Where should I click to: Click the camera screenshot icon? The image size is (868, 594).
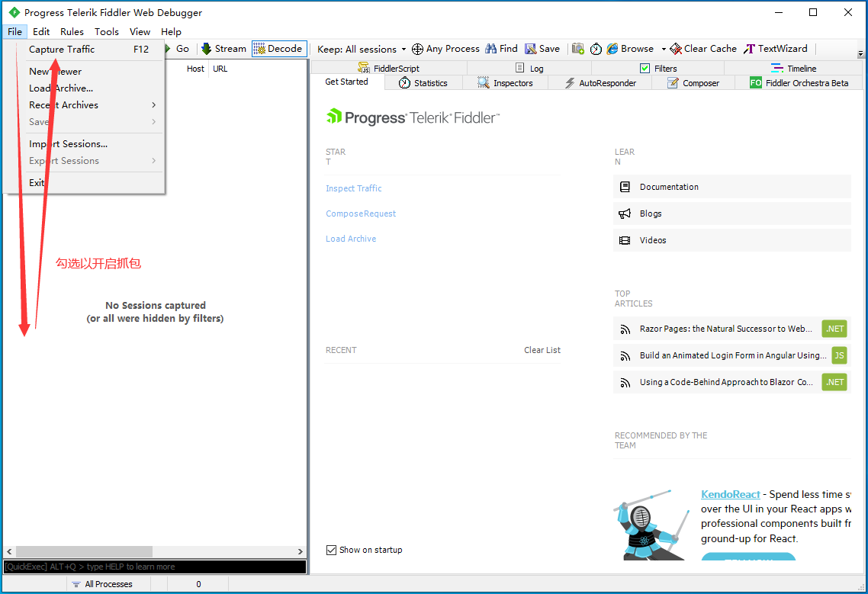578,49
